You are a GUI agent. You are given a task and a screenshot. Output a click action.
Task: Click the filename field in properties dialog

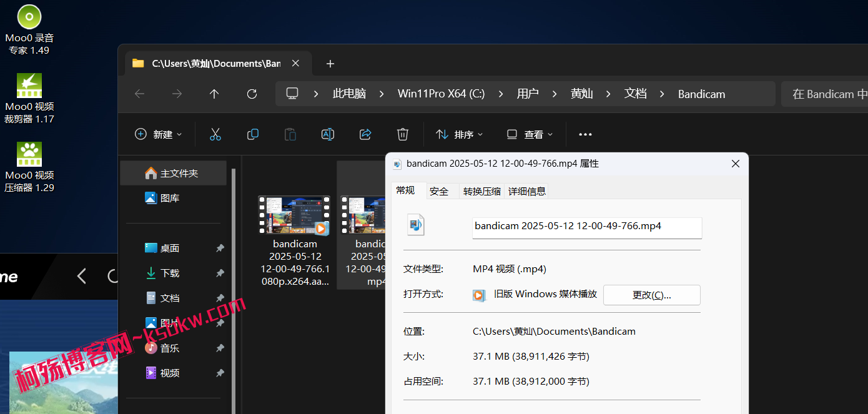point(587,227)
